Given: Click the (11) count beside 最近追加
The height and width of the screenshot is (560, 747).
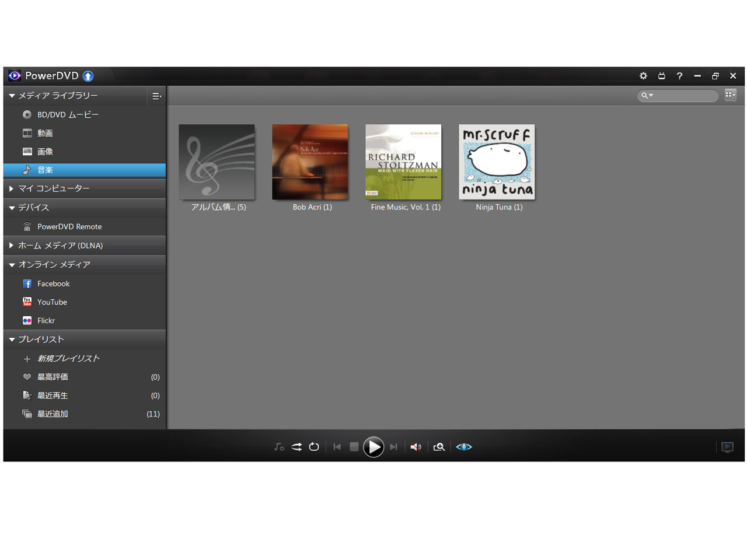Looking at the screenshot, I should [153, 414].
